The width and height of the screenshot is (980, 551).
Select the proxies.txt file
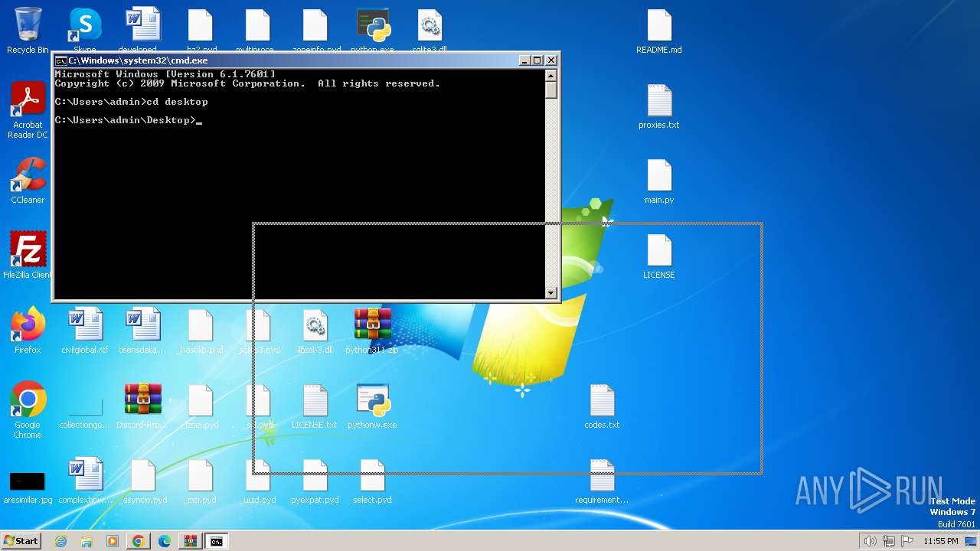click(659, 106)
